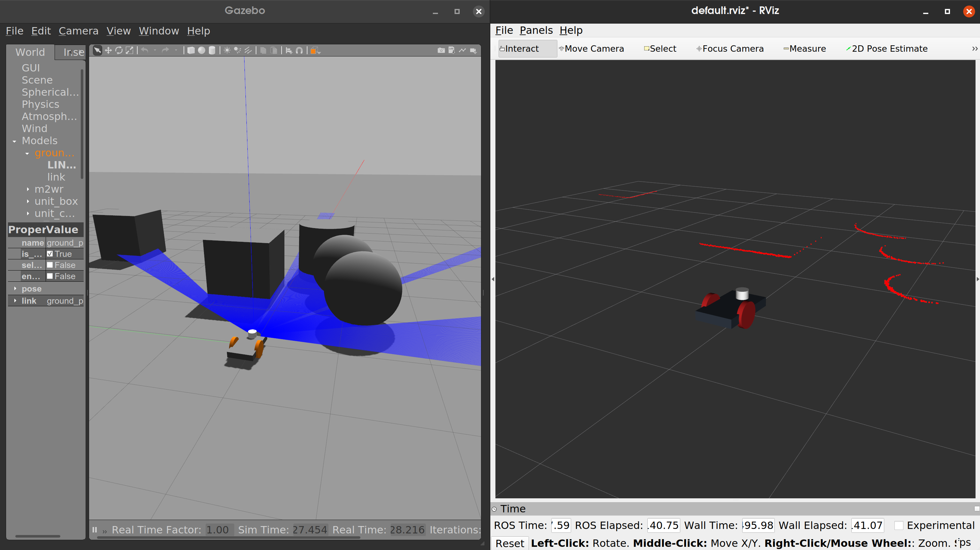Screen dimensions: 980x550
Task: Open the RViz File menu
Action: 504,30
